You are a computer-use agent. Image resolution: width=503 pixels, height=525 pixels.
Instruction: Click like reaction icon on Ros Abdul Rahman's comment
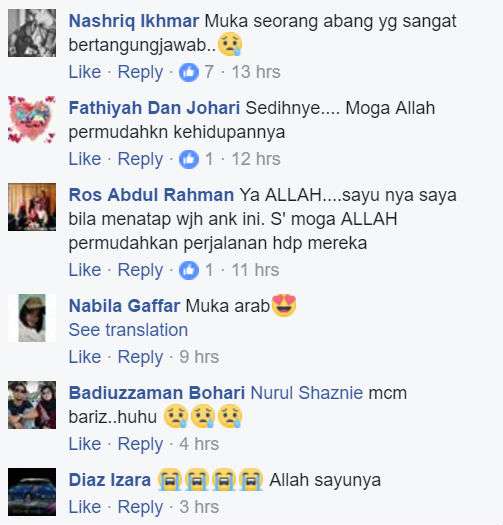189,270
